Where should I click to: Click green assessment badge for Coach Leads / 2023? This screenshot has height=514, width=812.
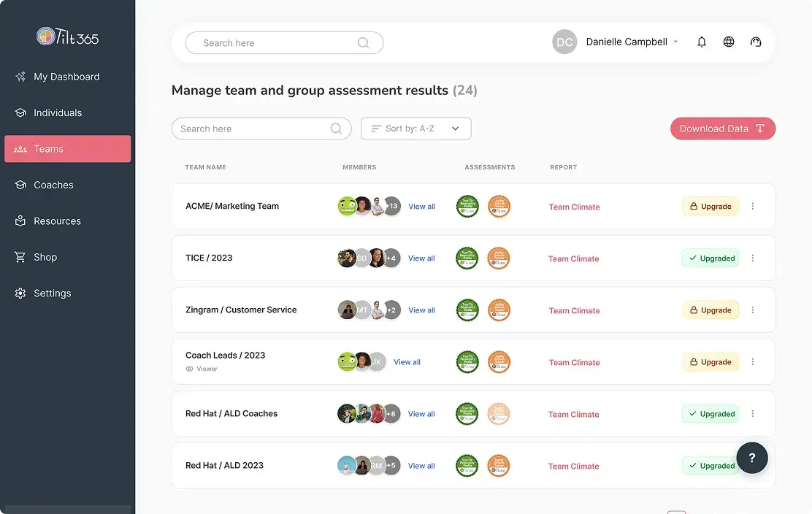(467, 362)
